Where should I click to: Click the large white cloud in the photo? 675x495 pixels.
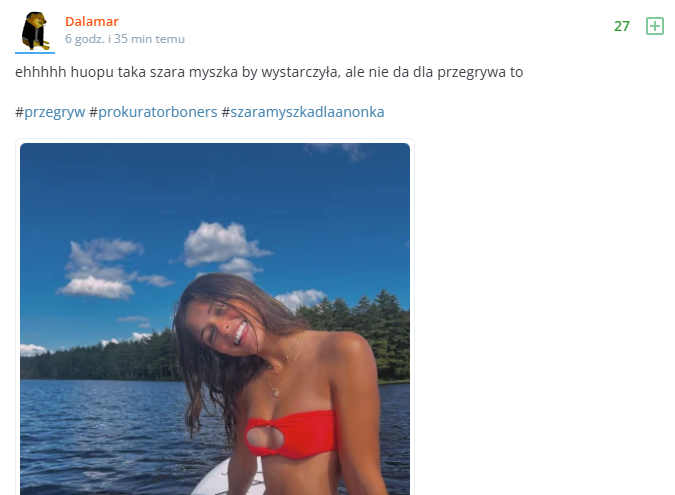click(220, 244)
